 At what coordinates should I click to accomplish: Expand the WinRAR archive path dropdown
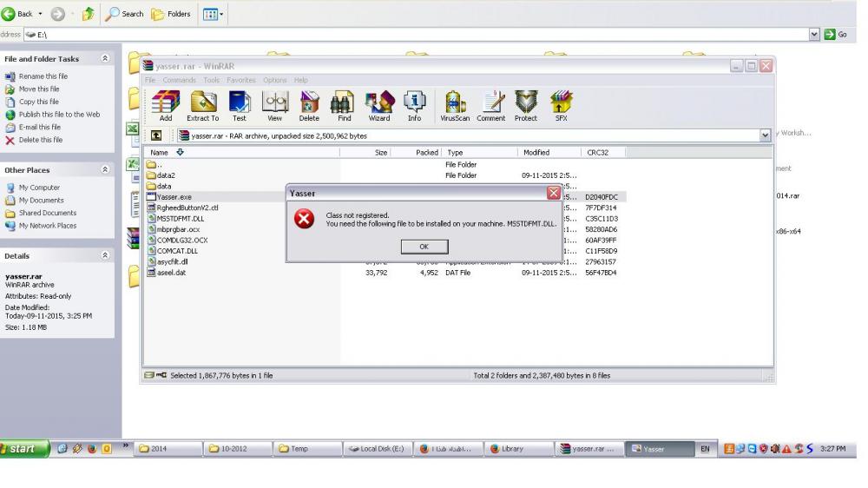coord(765,135)
